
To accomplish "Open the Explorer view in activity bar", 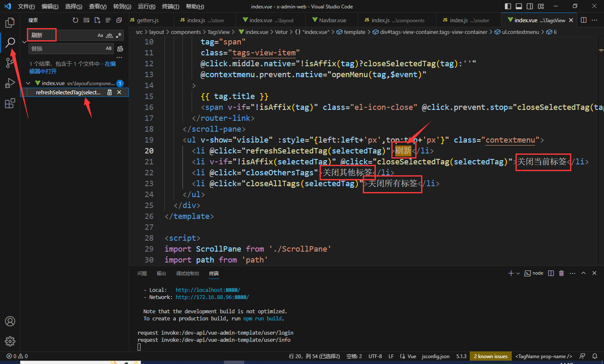I will (10, 22).
